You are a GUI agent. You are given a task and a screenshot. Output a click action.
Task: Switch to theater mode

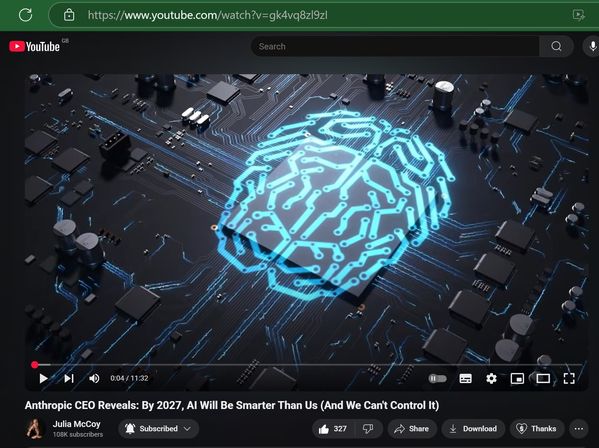coord(543,378)
